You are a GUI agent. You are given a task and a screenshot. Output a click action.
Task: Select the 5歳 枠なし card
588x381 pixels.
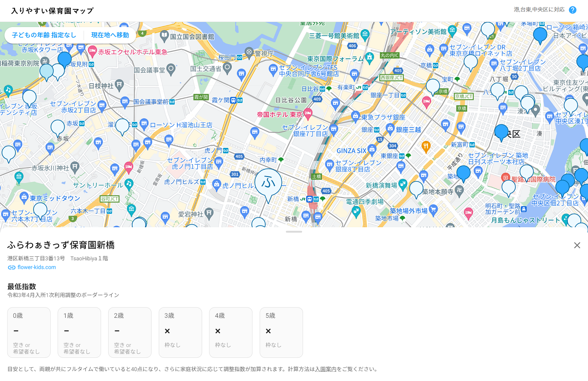(281, 332)
